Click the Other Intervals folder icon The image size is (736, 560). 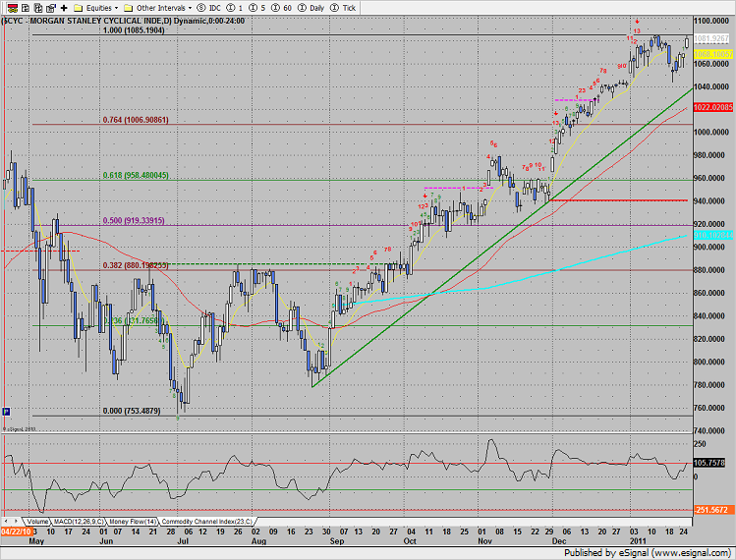(129, 8)
